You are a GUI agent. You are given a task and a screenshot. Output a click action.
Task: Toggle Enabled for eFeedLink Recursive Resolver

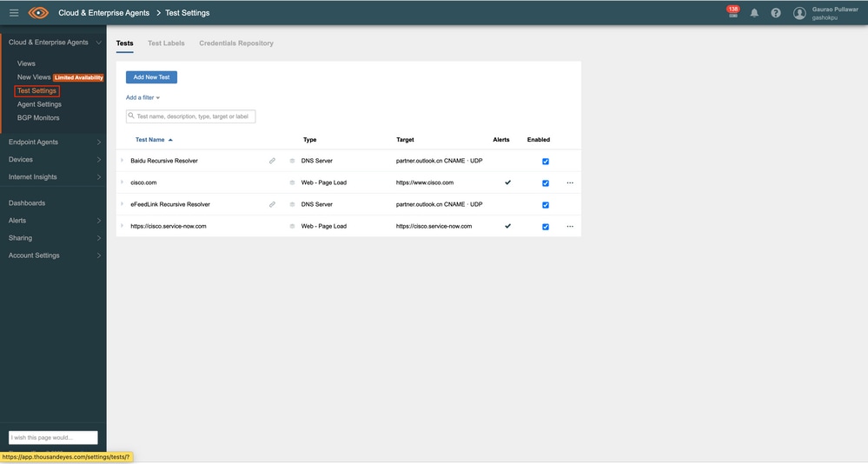click(546, 205)
